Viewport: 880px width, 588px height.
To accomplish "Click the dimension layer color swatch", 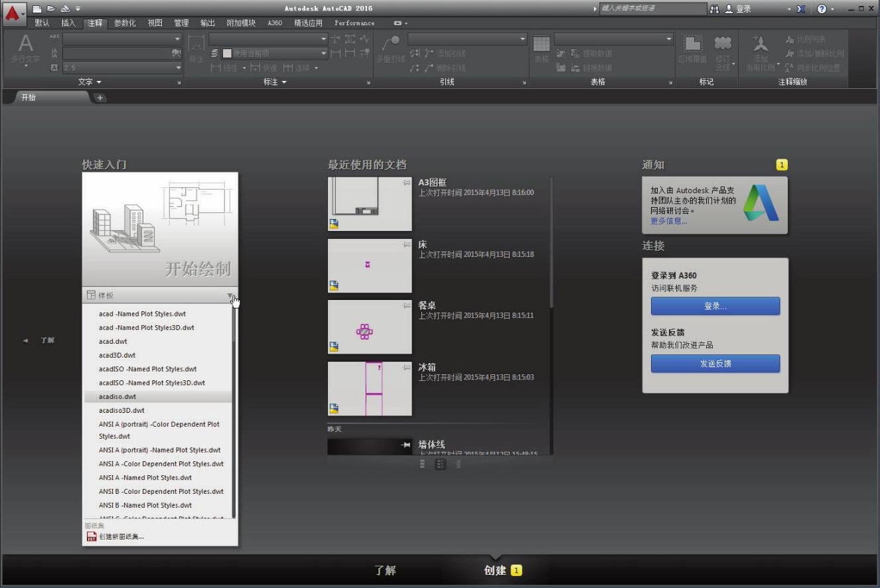I will click(227, 53).
